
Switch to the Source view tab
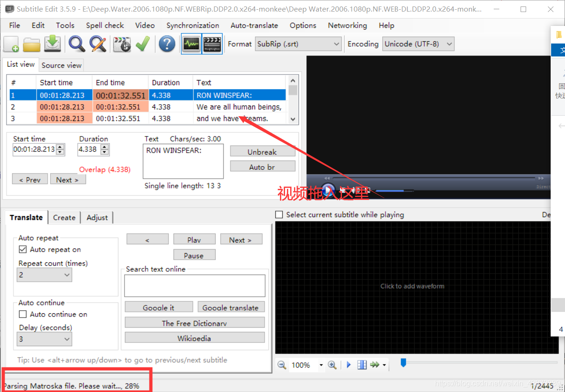pyautogui.click(x=62, y=65)
